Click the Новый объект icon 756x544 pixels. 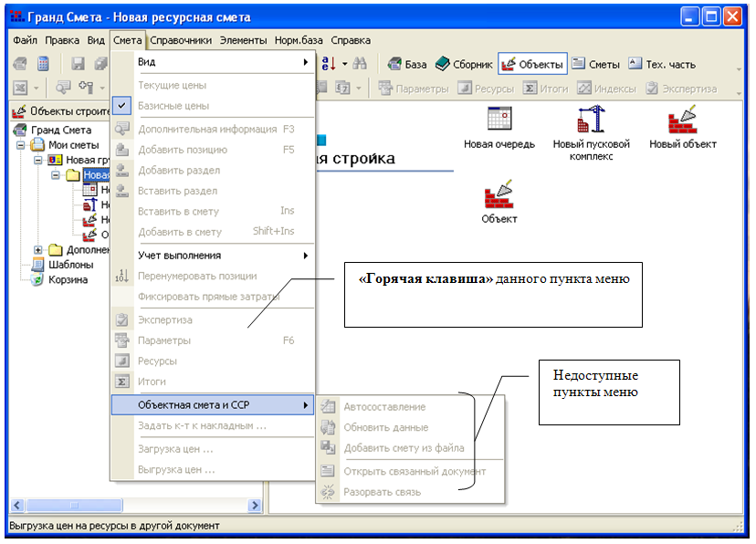pyautogui.click(x=682, y=128)
